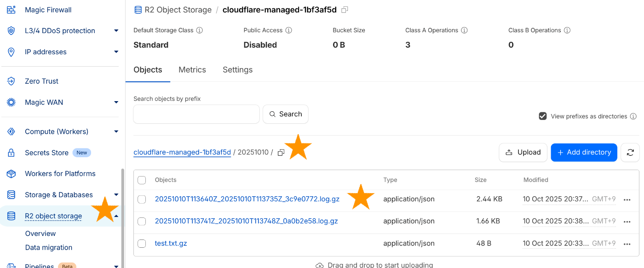This screenshot has width=644, height=268.
Task: Show info about Class A Operations
Action: pos(465,30)
